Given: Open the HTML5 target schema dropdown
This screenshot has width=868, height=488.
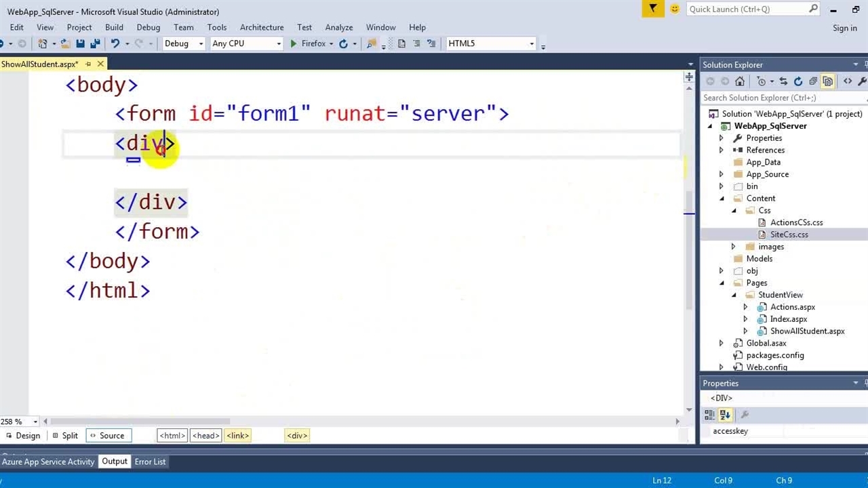Looking at the screenshot, I should pos(491,43).
